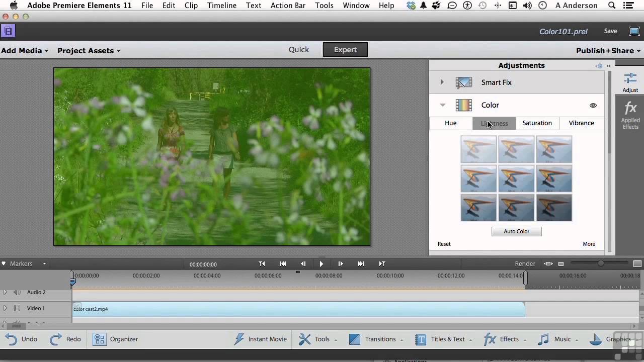Switch to Quick view mode
The width and height of the screenshot is (644, 362).
299,50
